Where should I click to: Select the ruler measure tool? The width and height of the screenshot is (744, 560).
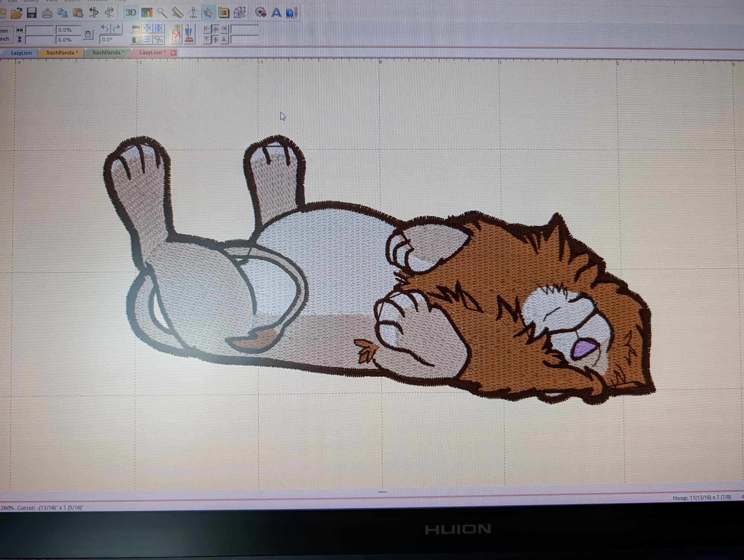click(x=177, y=13)
